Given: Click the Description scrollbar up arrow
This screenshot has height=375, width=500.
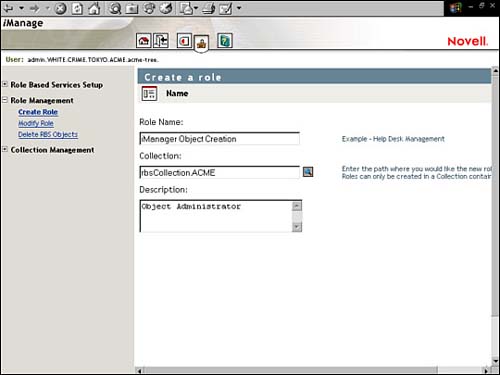Looking at the screenshot, I should click(x=297, y=206).
